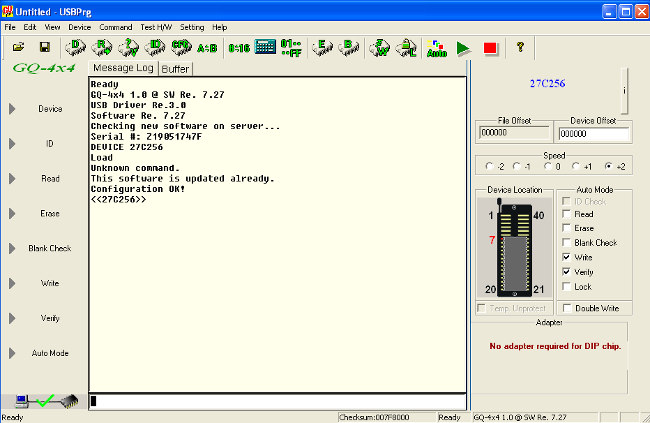The height and width of the screenshot is (423, 650).
Task: Click the 8÷16 bit swap icon
Action: tap(239, 48)
